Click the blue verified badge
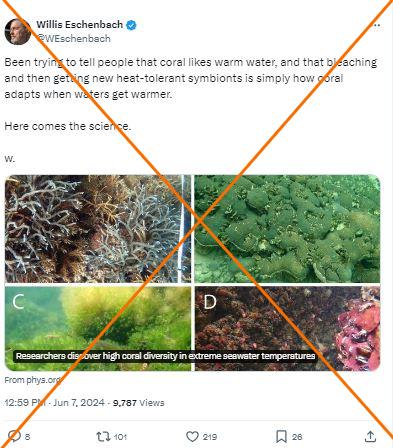This screenshot has width=393, height=448. [131, 25]
